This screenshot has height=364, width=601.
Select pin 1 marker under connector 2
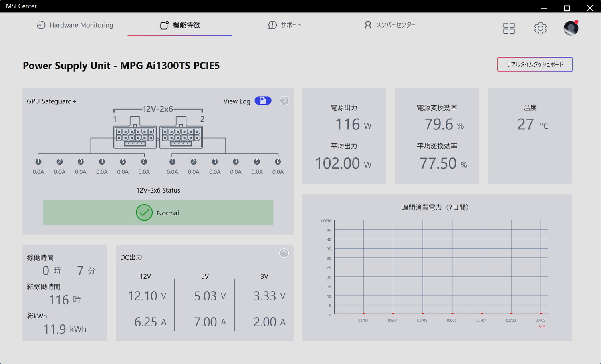click(173, 162)
